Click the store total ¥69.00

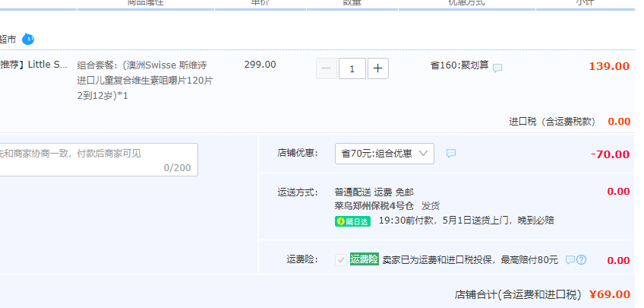tap(610, 294)
